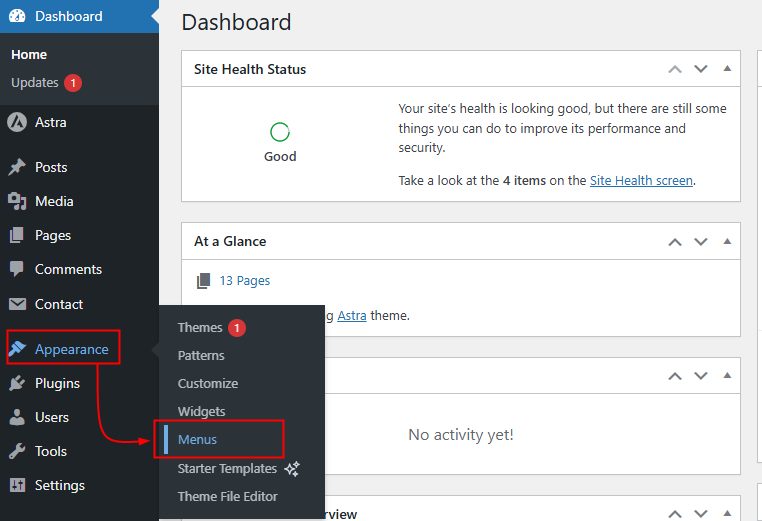762x521 pixels.
Task: Click the Dashboard gauge icon
Action: coord(17,16)
